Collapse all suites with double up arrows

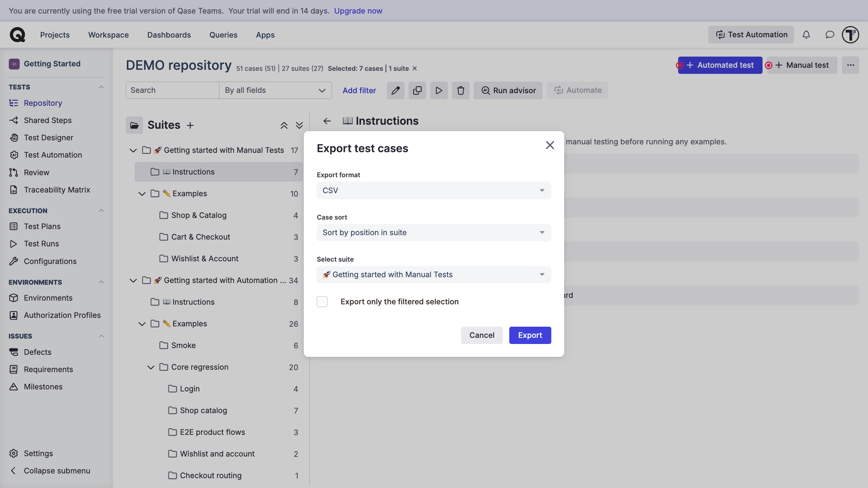[284, 125]
